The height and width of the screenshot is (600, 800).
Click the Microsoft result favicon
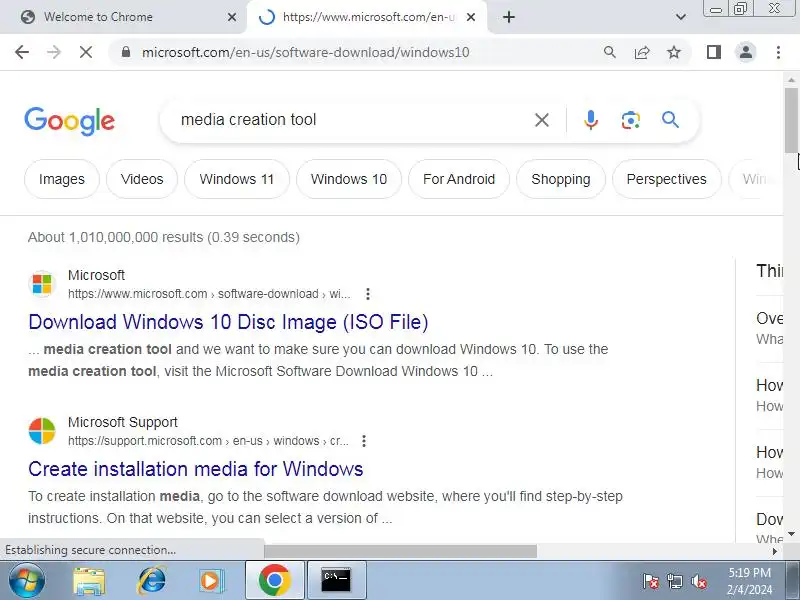[42, 284]
